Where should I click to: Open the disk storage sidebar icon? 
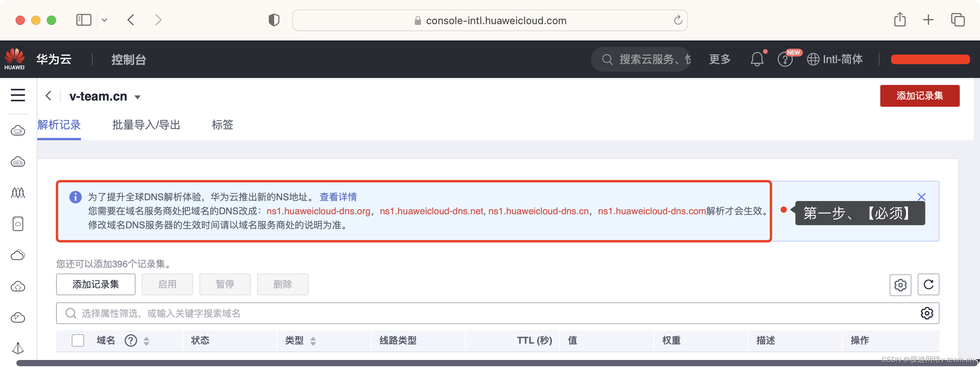tap(18, 224)
